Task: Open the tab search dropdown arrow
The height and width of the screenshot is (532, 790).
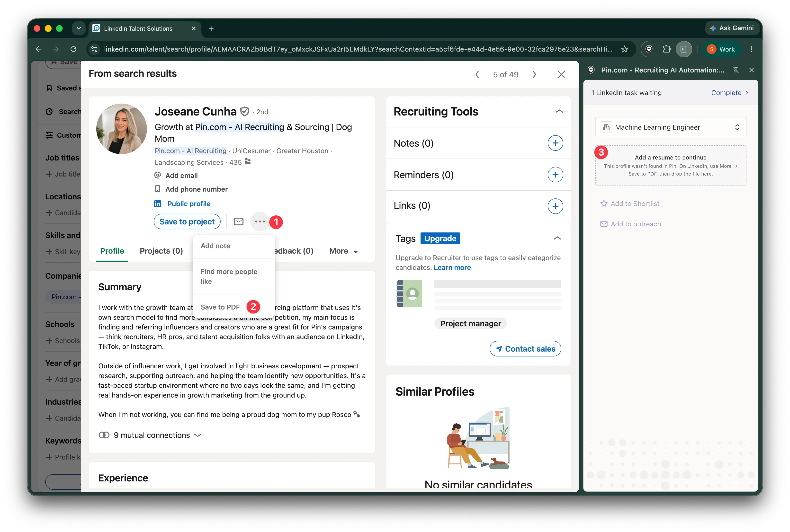Action: [x=79, y=28]
